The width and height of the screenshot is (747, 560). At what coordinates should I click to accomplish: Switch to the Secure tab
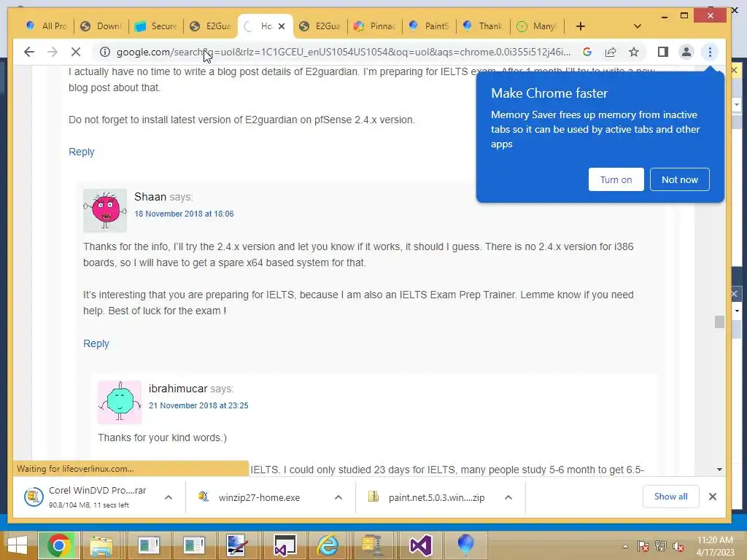click(x=156, y=26)
